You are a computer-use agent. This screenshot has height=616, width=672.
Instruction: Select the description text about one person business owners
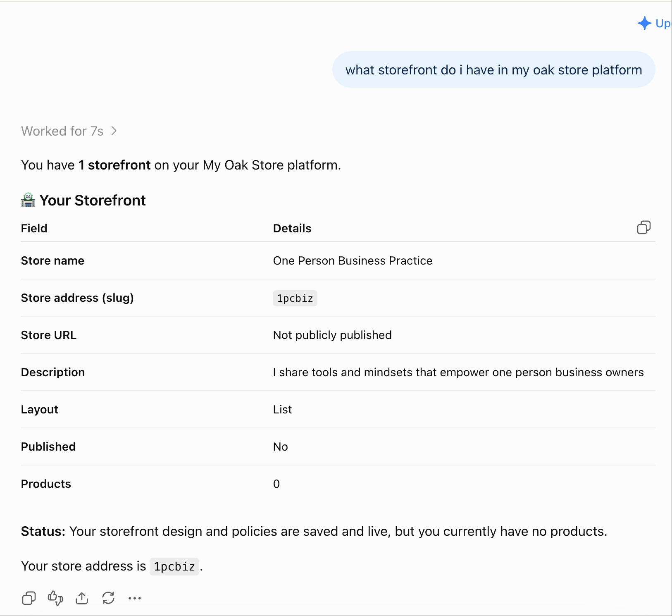coord(458,372)
